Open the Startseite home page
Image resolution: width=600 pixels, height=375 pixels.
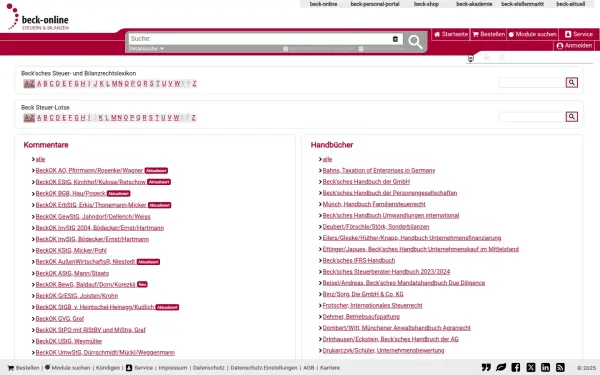point(451,34)
